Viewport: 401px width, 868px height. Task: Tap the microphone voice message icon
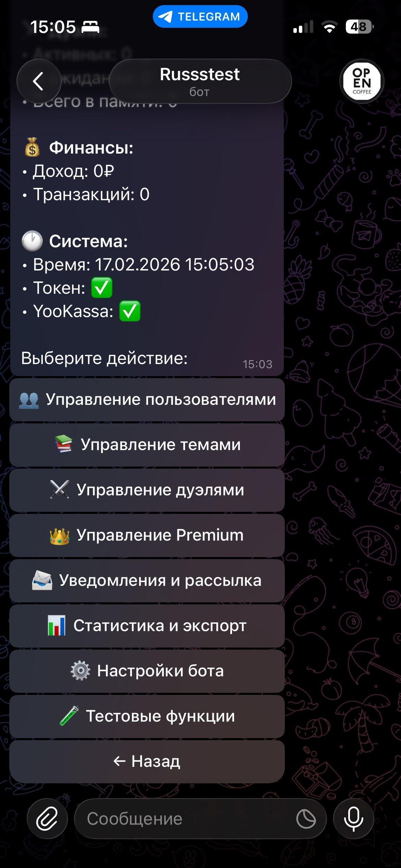[x=353, y=819]
